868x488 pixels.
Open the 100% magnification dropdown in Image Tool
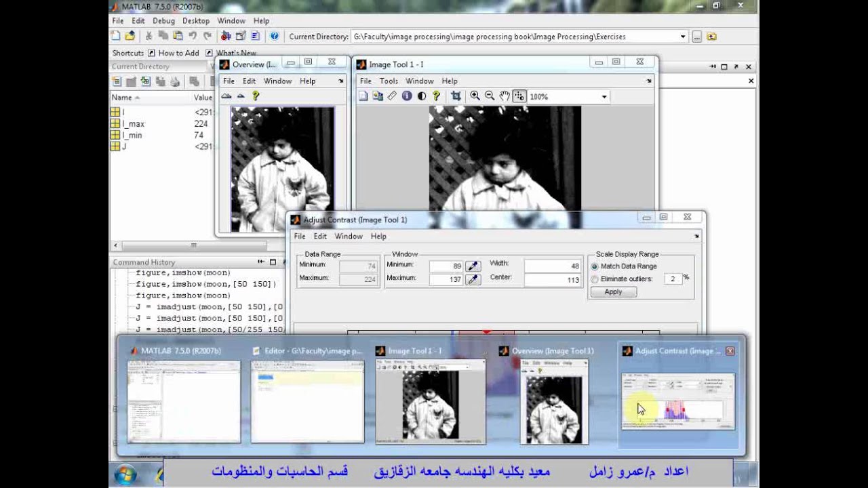point(604,97)
